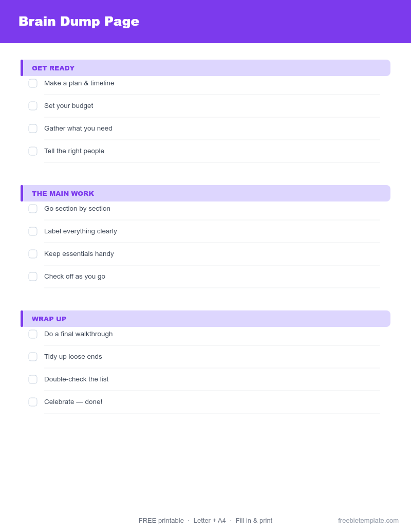This screenshot has height=532, width=411.
Task: Check the 'Celebrate — done!' box
Action: 33,402
